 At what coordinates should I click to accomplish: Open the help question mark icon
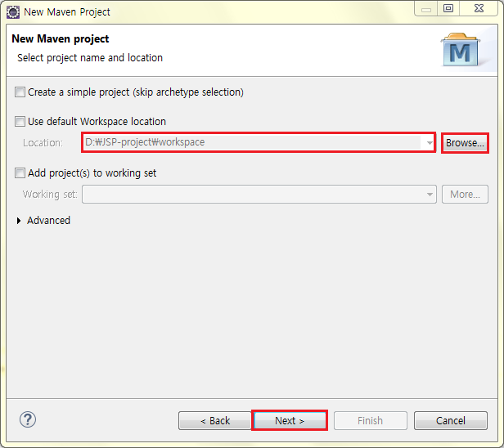tap(28, 419)
